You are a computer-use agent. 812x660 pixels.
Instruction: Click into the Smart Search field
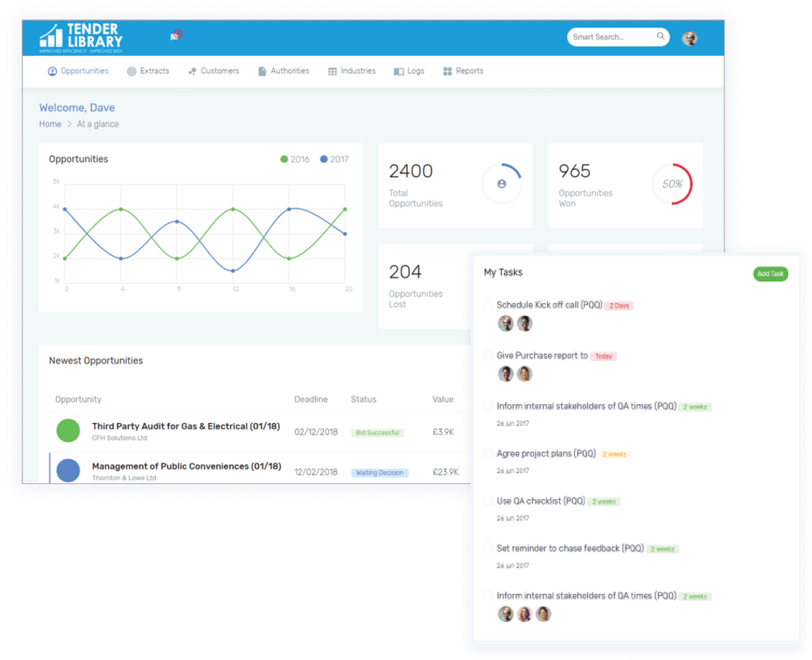611,37
